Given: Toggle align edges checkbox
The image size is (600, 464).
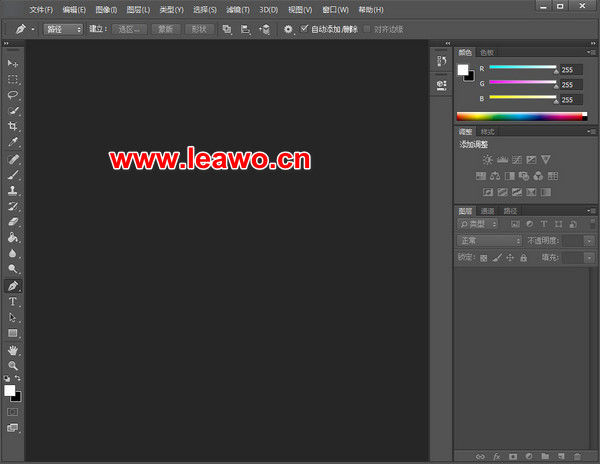Looking at the screenshot, I should [367, 29].
